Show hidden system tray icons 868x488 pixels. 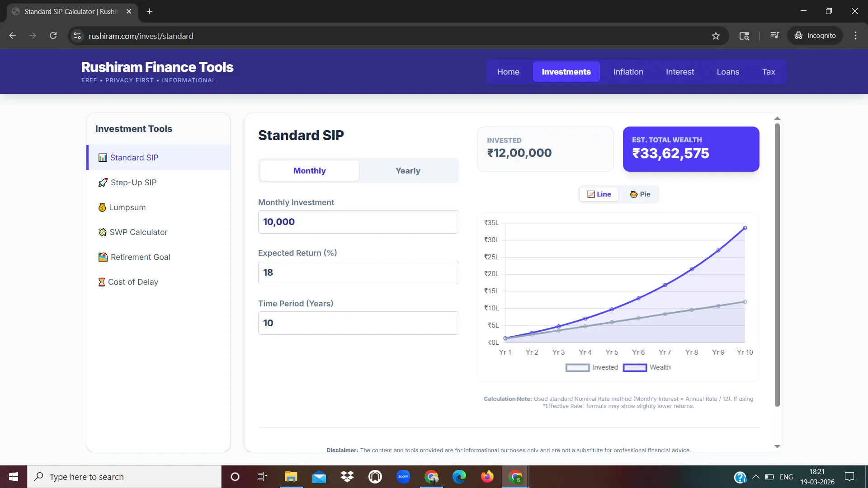point(756,477)
